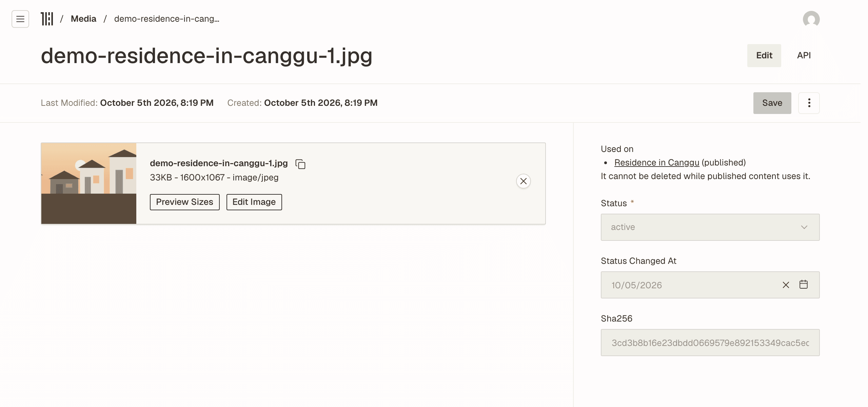
Task: Expand the Status dropdown chevron
Action: [x=804, y=227]
